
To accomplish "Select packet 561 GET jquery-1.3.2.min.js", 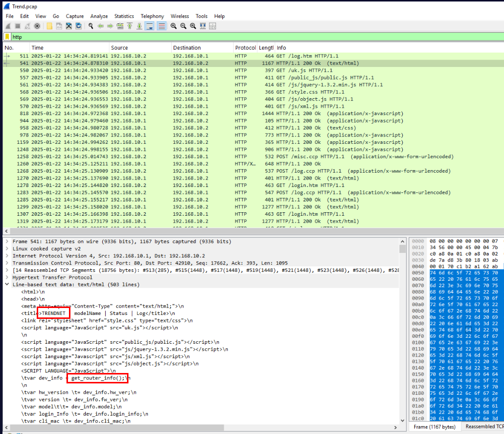I will pyautogui.click(x=253, y=85).
